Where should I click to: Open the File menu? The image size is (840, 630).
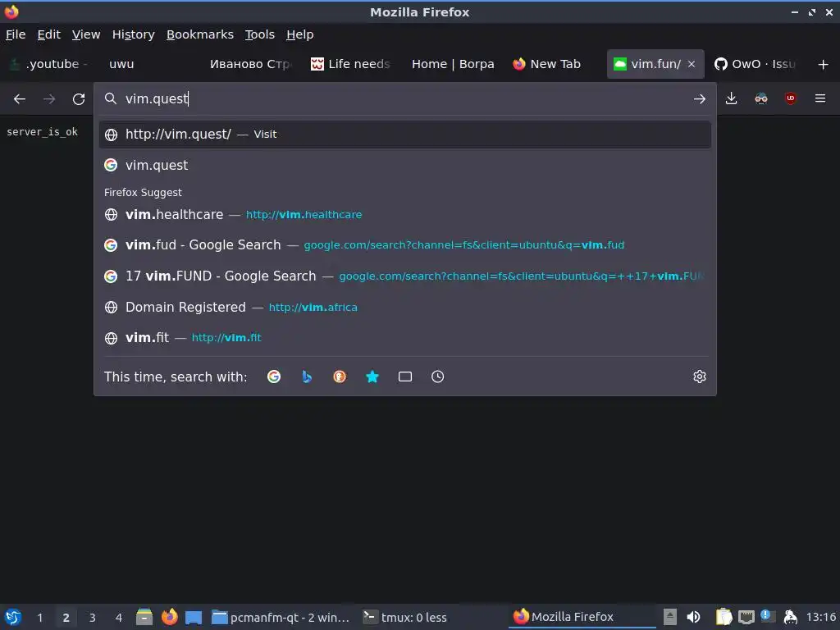point(16,34)
